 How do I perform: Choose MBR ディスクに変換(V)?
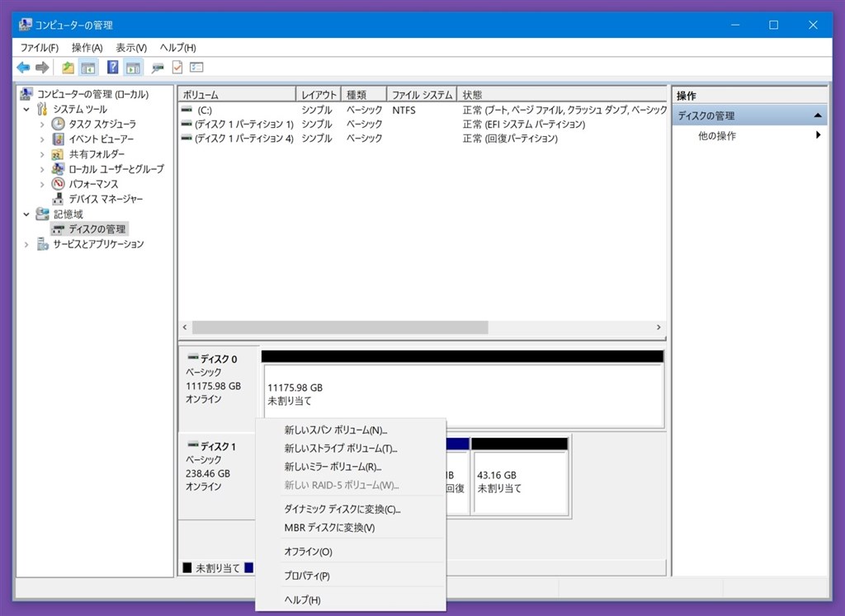pyautogui.click(x=350, y=527)
